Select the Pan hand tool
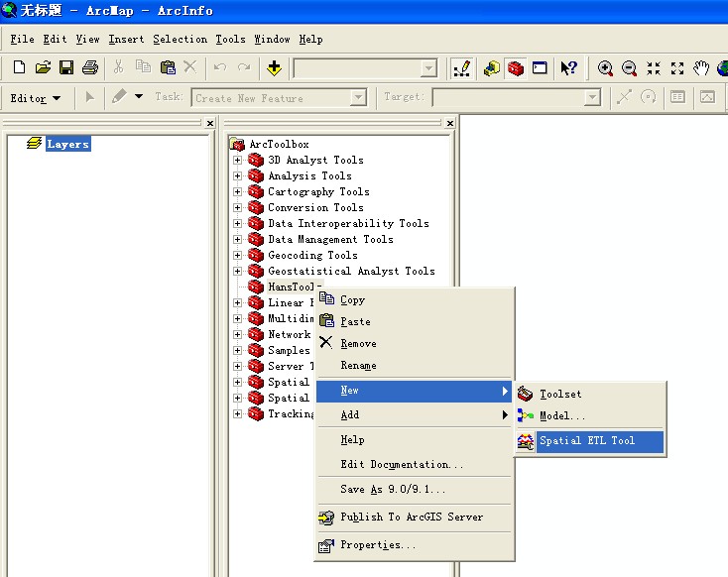Image resolution: width=728 pixels, height=577 pixels. 701,68
